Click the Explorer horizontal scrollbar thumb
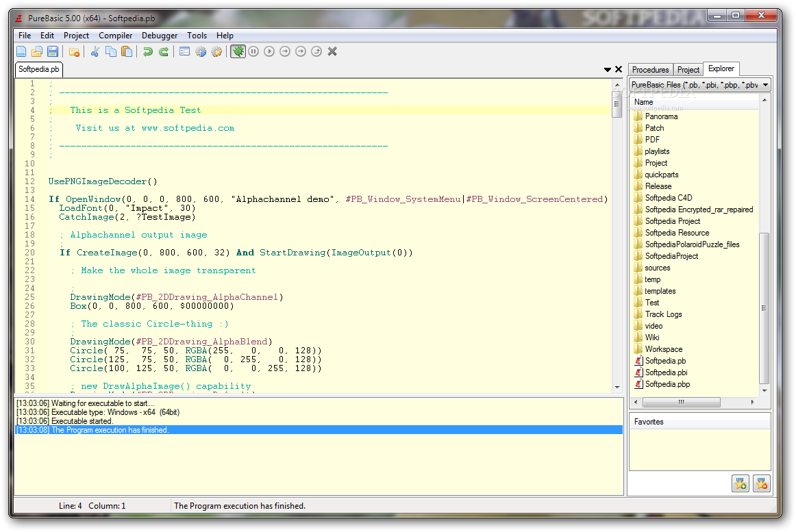Screen dimensions: 796x532 pyautogui.click(x=682, y=402)
